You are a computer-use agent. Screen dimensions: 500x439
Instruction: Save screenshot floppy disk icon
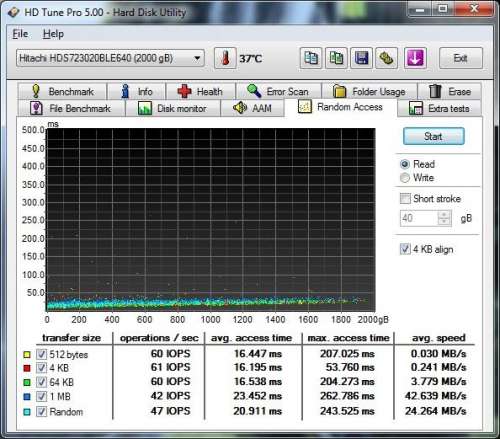click(361, 58)
